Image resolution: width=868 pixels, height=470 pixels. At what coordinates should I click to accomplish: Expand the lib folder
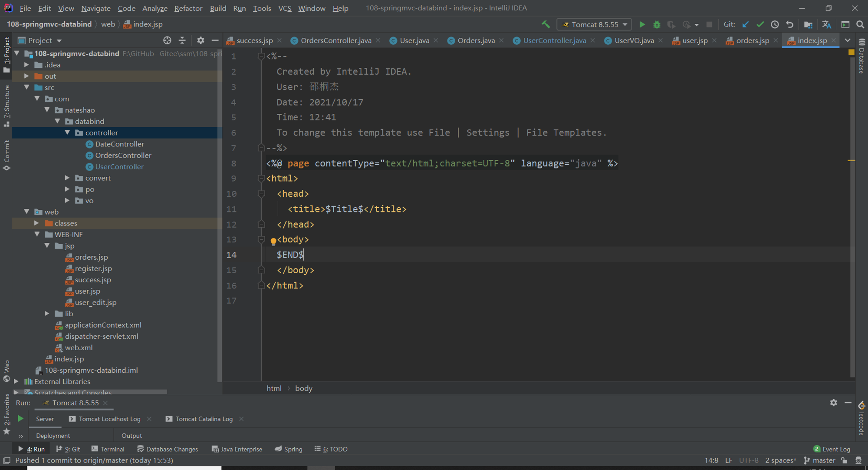47,313
